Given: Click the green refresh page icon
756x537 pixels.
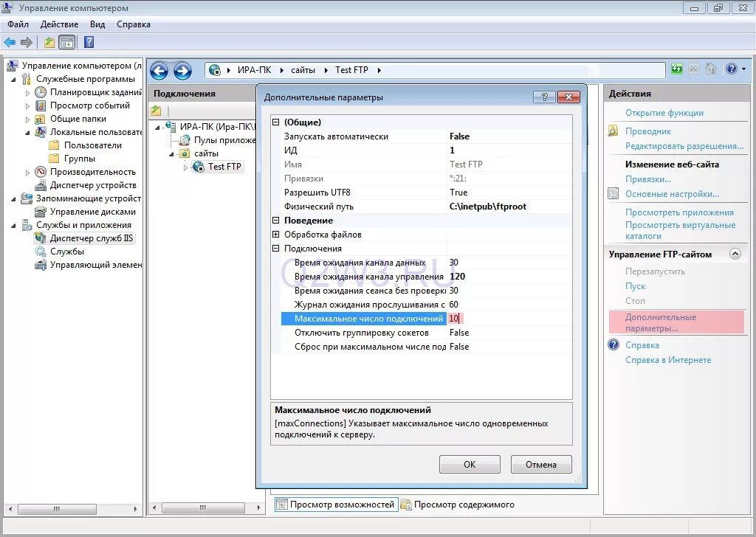Looking at the screenshot, I should 677,69.
